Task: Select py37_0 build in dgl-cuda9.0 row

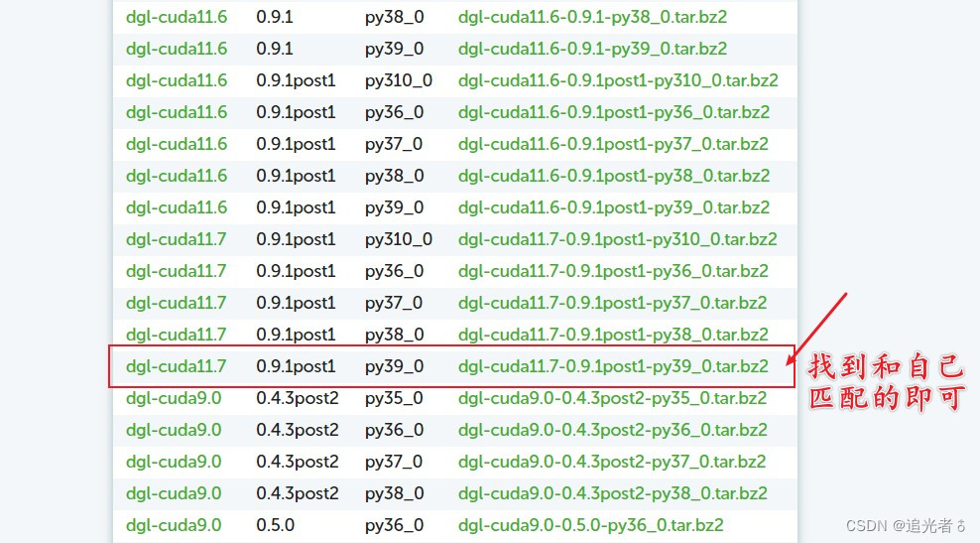Action: point(394,463)
